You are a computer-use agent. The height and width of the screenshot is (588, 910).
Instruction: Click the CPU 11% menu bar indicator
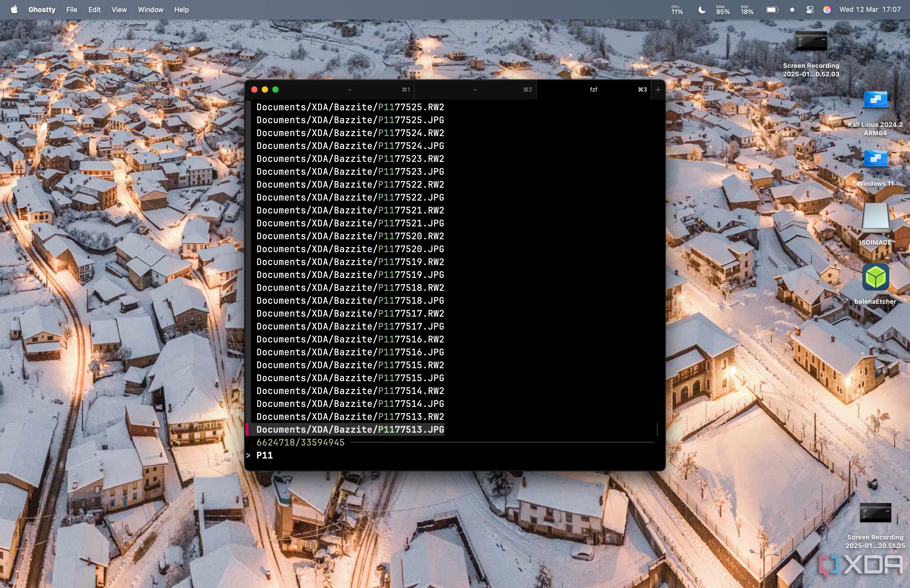pos(677,9)
